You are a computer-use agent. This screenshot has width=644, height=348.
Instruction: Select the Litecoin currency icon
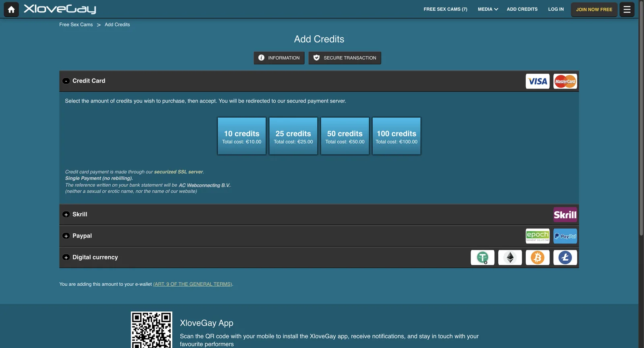point(565,257)
